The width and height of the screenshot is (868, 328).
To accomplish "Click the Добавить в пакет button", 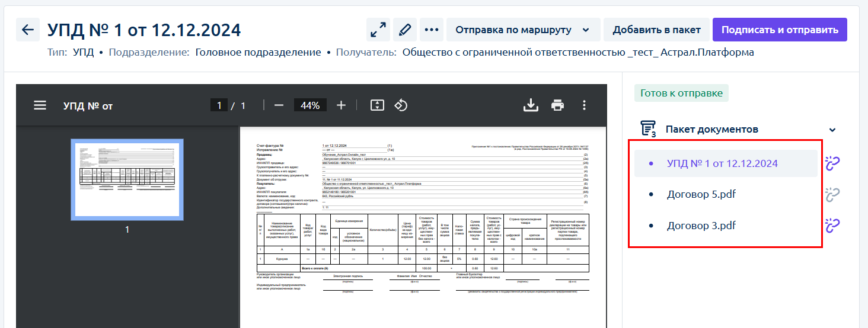I will 656,30.
